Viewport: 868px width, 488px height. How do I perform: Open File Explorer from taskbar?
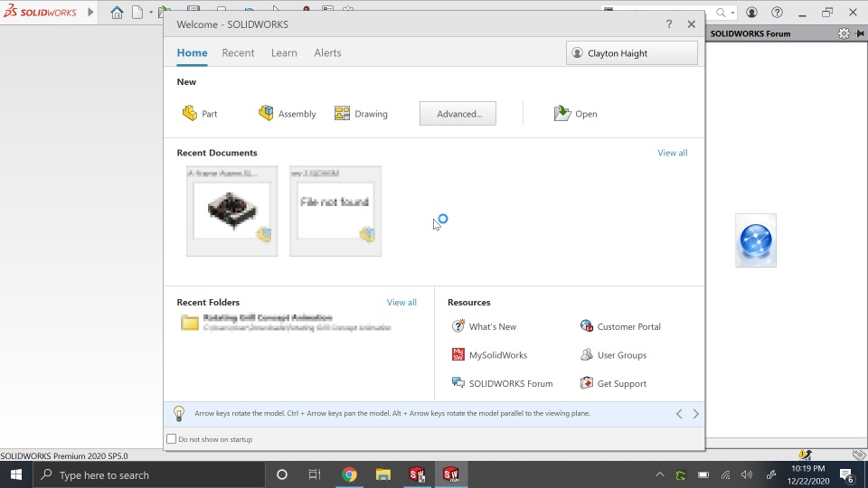tap(383, 474)
